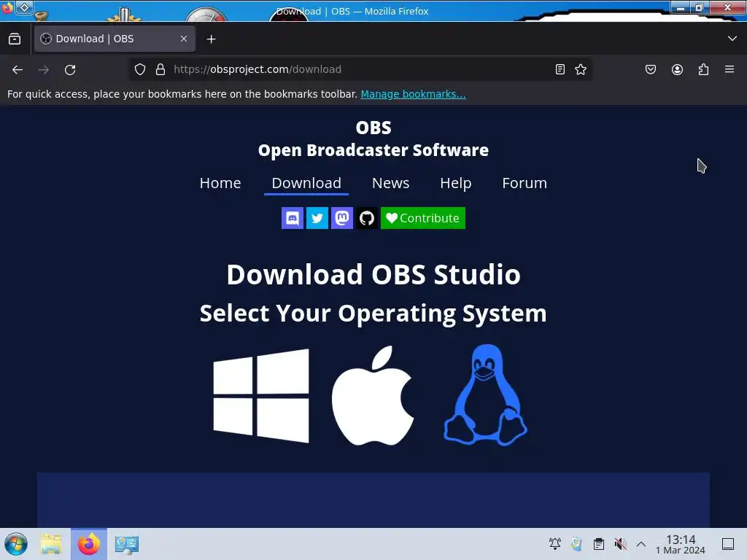The image size is (747, 560).
Task: Select the Apple macOS logo
Action: click(373, 396)
